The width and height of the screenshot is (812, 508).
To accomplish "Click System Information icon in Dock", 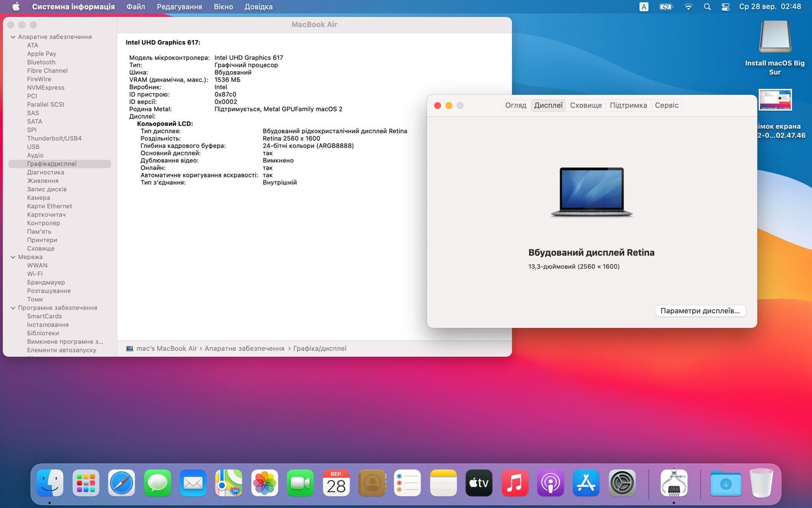I will [x=674, y=483].
